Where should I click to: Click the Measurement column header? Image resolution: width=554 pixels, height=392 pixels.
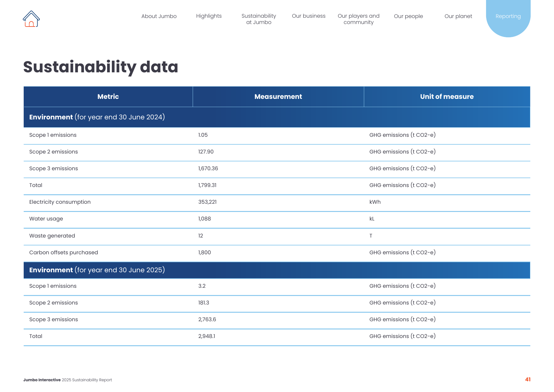[x=278, y=97]
